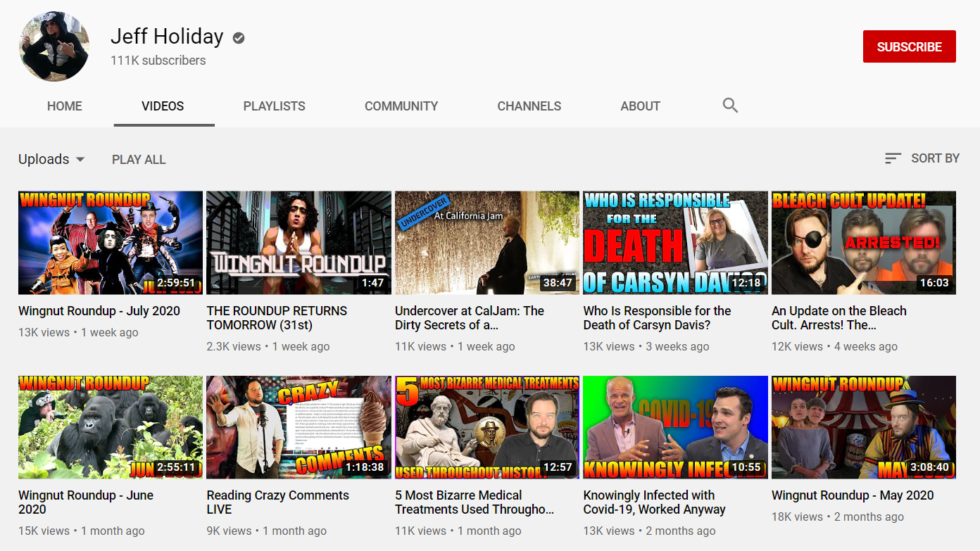Open Wingnut Roundup - May 2020 title
980x551 pixels.
[x=853, y=495]
